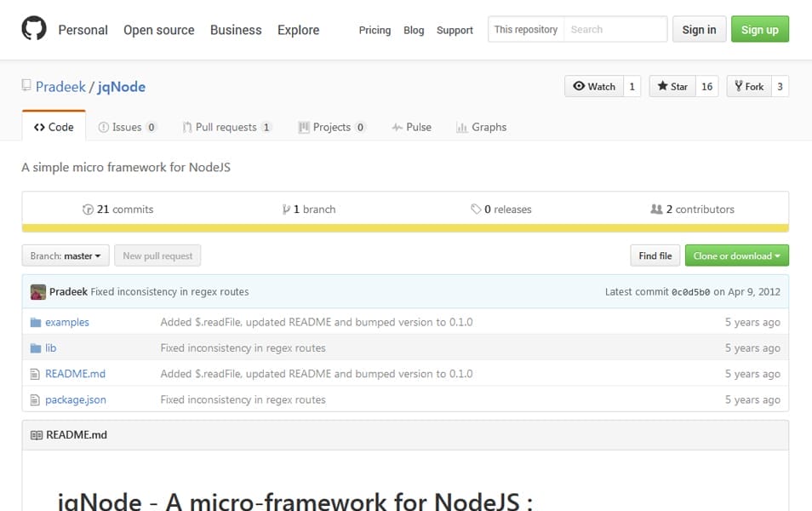Click the tag icon next to 0 releases
Screen dimensions: 812x511
pyautogui.click(x=477, y=209)
